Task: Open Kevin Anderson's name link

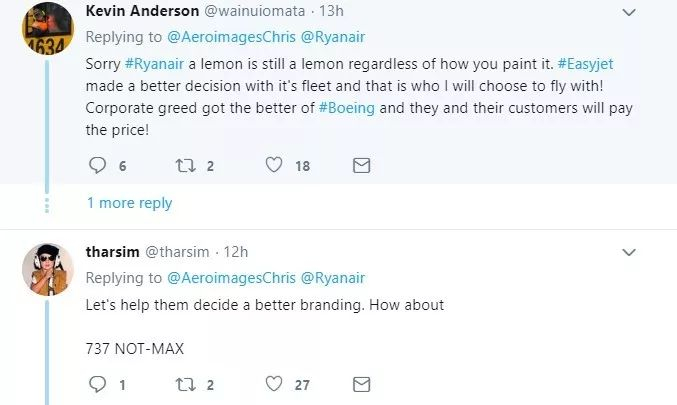Action: pyautogui.click(x=142, y=11)
